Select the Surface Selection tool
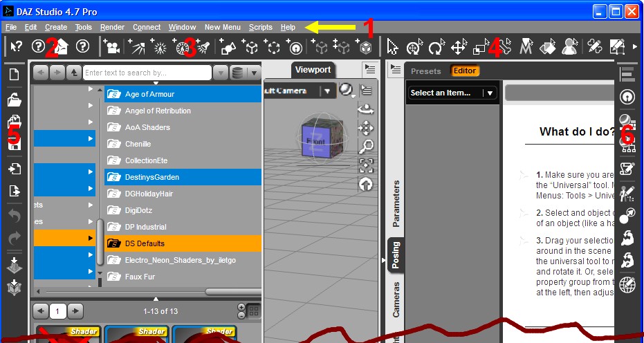Screen dimensions: 644x343 pos(547,47)
